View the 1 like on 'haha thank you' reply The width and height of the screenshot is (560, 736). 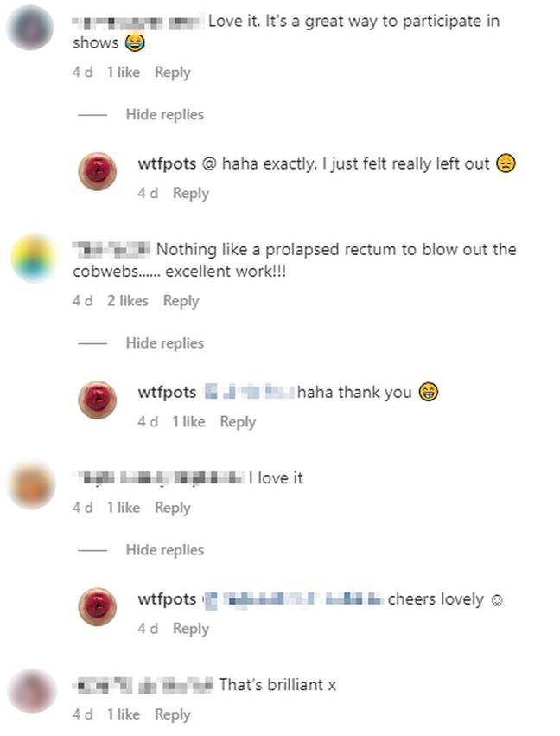click(x=188, y=421)
